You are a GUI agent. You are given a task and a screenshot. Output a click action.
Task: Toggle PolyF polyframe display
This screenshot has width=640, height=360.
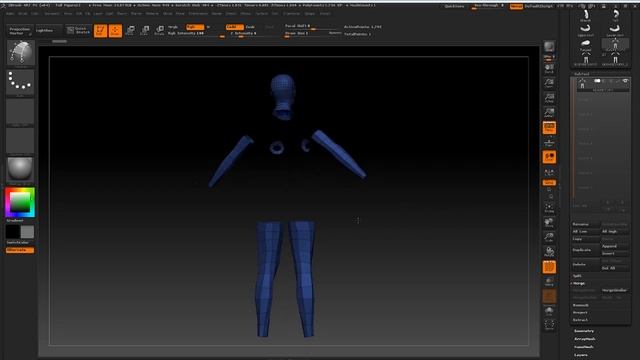point(549,267)
